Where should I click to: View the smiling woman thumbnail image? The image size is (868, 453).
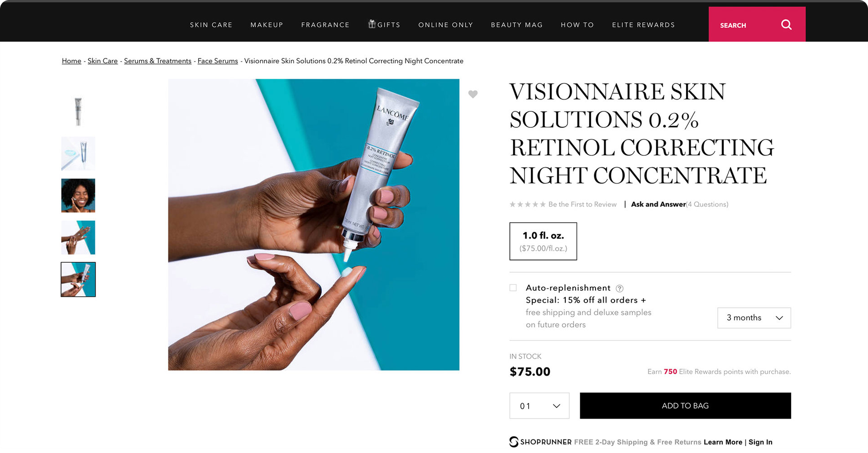[x=78, y=196]
